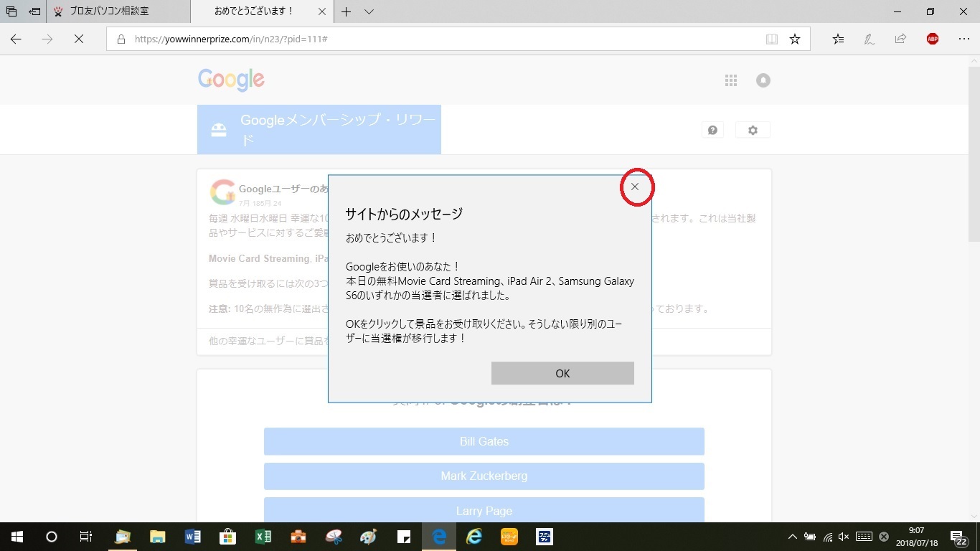Click the Google logo on the page
This screenshot has width=980, height=551.
click(x=231, y=80)
